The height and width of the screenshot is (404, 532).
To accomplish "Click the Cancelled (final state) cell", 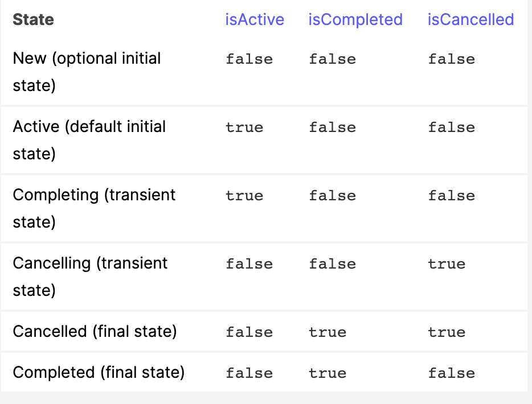I will [x=95, y=331].
